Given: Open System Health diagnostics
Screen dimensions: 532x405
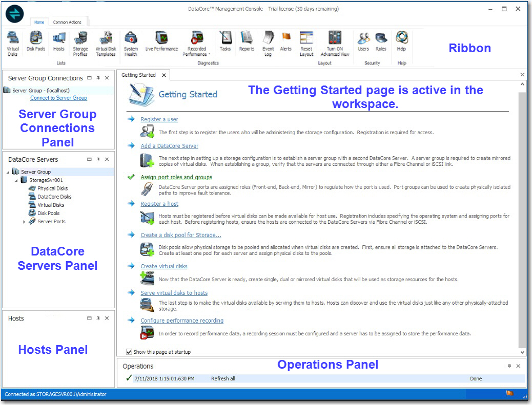Looking at the screenshot, I should click(131, 44).
